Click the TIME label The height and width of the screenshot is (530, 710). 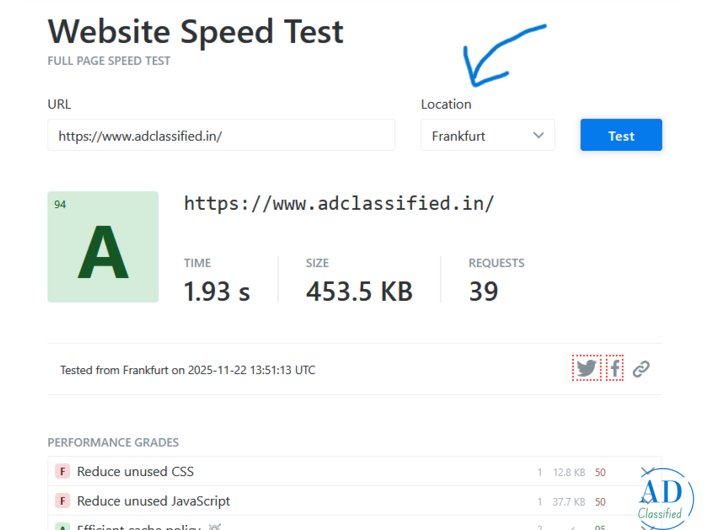point(197,263)
